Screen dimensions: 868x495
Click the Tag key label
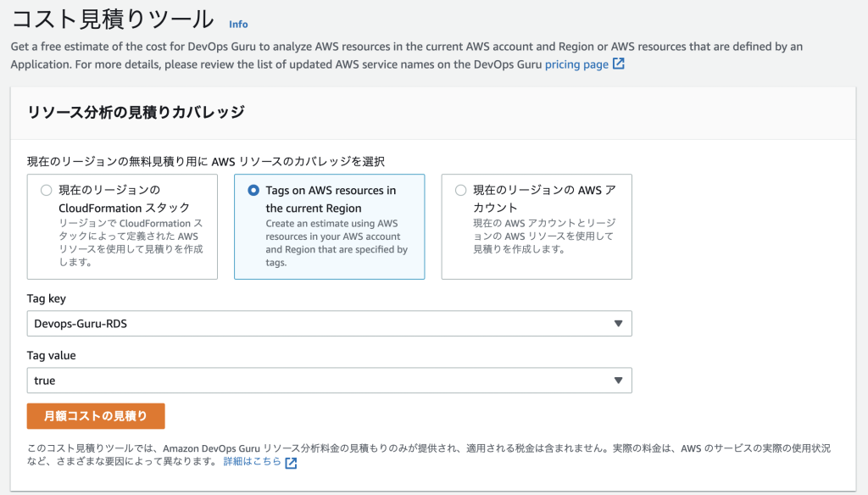[x=47, y=298]
